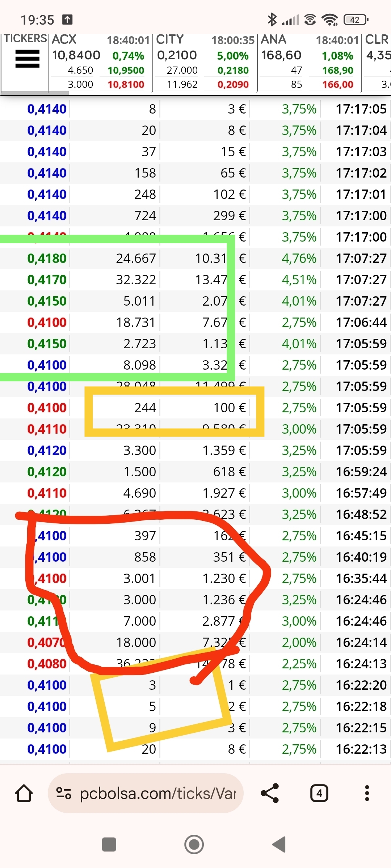This screenshot has width=391, height=868.
Task: Select ACX high value 10,9500
Action: [126, 70]
